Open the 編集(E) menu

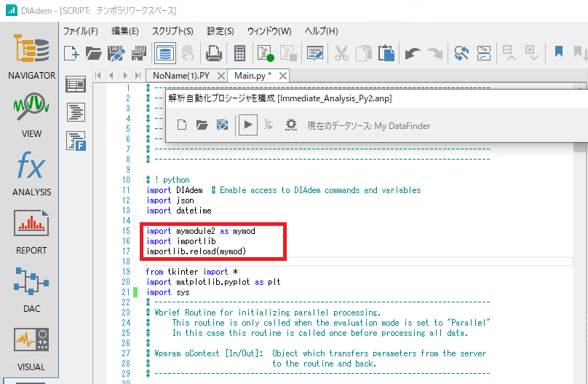125,31
